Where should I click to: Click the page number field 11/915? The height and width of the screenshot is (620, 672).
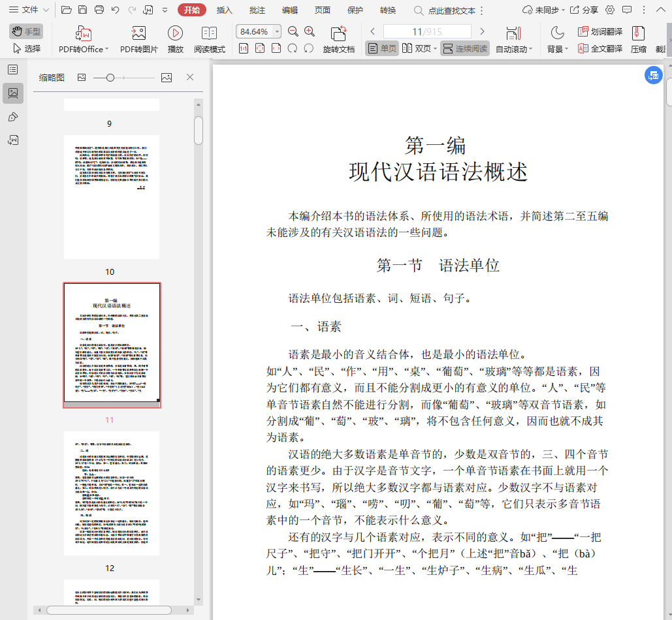point(427,32)
